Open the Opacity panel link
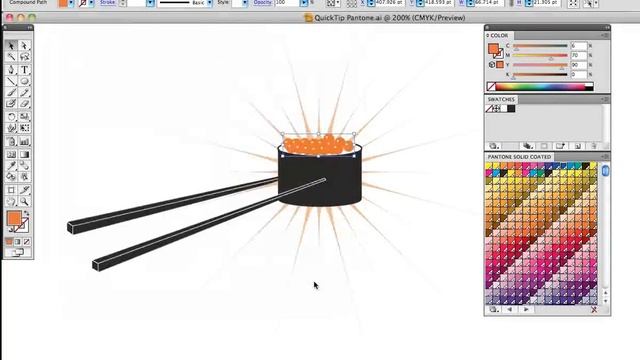This screenshot has height=360, width=640. [262, 2]
